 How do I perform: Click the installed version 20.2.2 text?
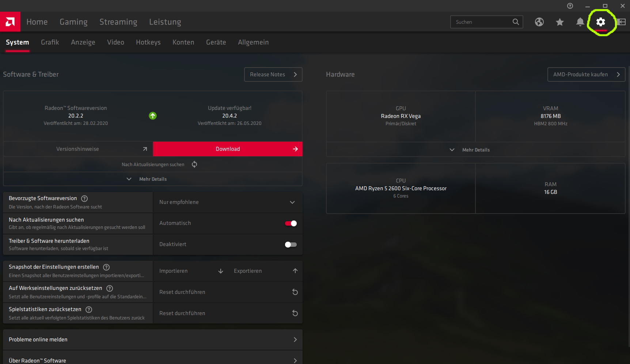76,116
